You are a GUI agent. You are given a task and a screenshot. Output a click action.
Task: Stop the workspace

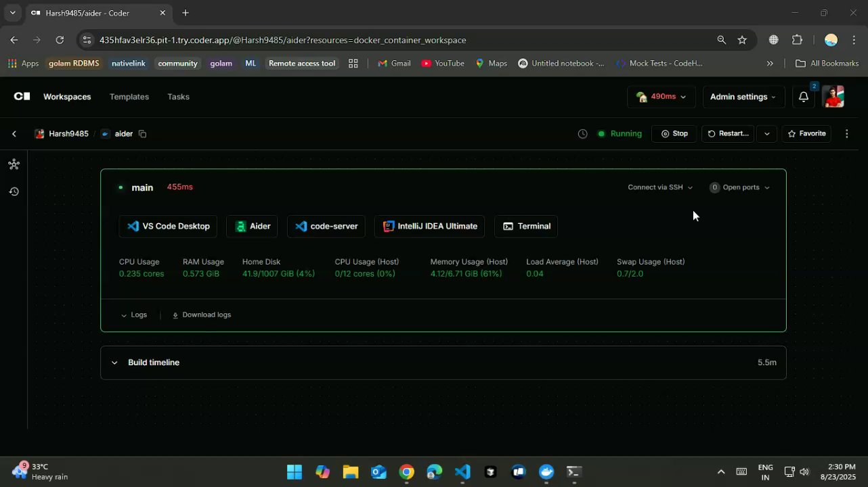pos(674,134)
